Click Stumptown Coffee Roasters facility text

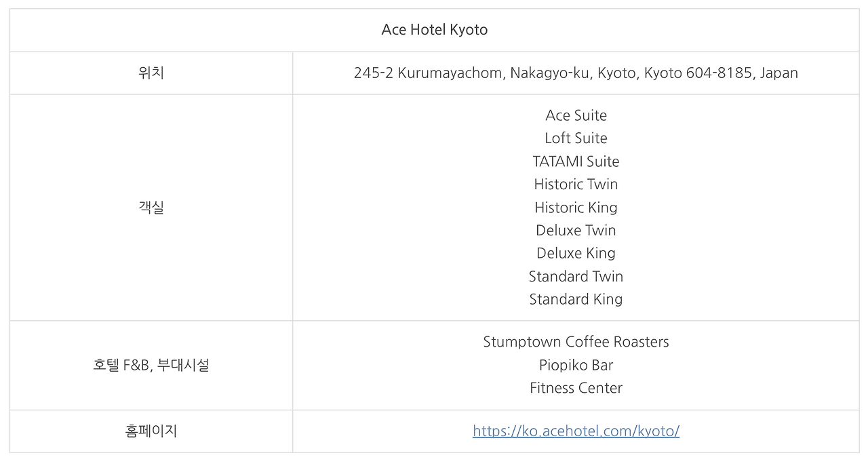(576, 342)
